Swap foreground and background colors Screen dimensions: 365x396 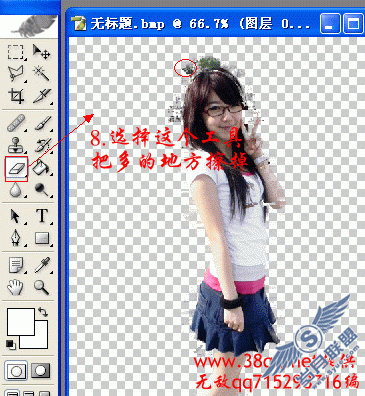43,312
